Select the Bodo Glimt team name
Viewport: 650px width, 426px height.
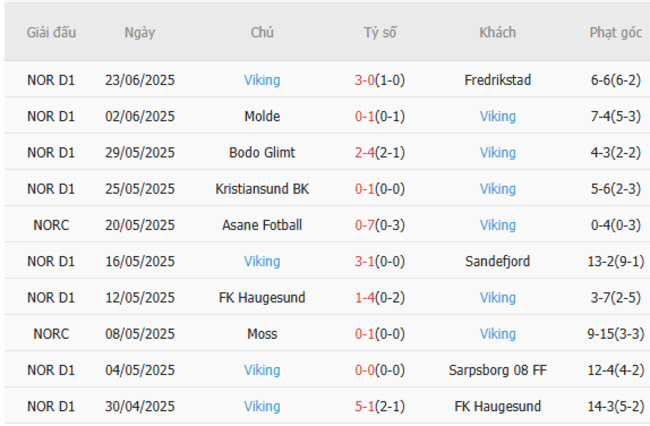pos(262,153)
